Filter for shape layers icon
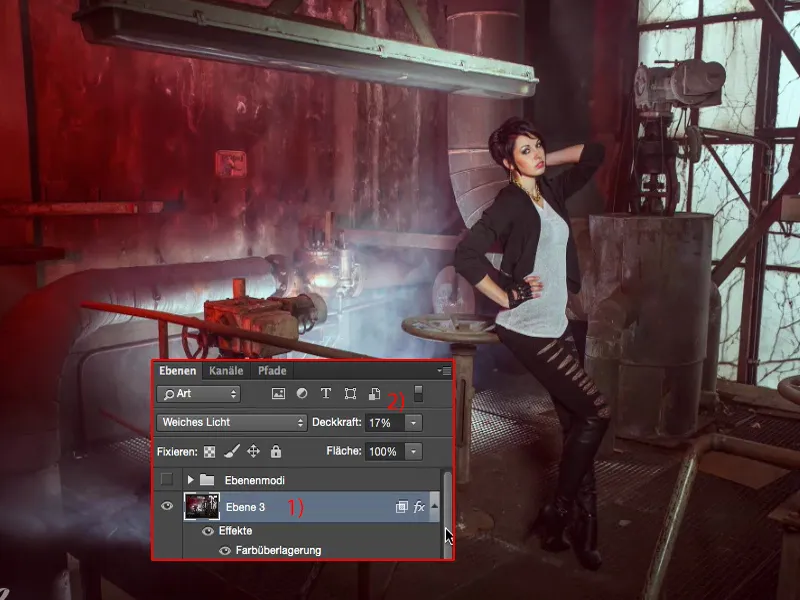The width and height of the screenshot is (800, 600). (x=350, y=393)
